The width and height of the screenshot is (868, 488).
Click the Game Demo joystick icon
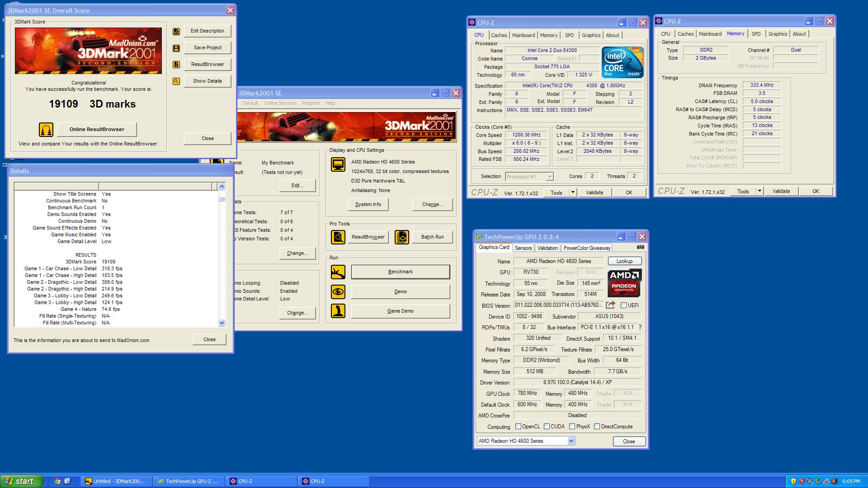point(338,311)
